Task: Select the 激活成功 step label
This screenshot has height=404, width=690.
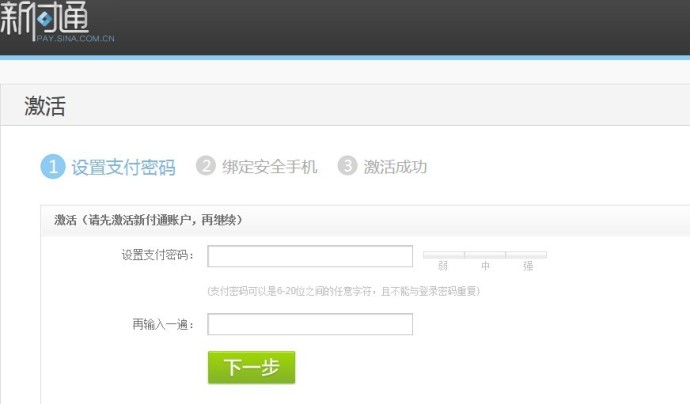Action: [x=395, y=167]
